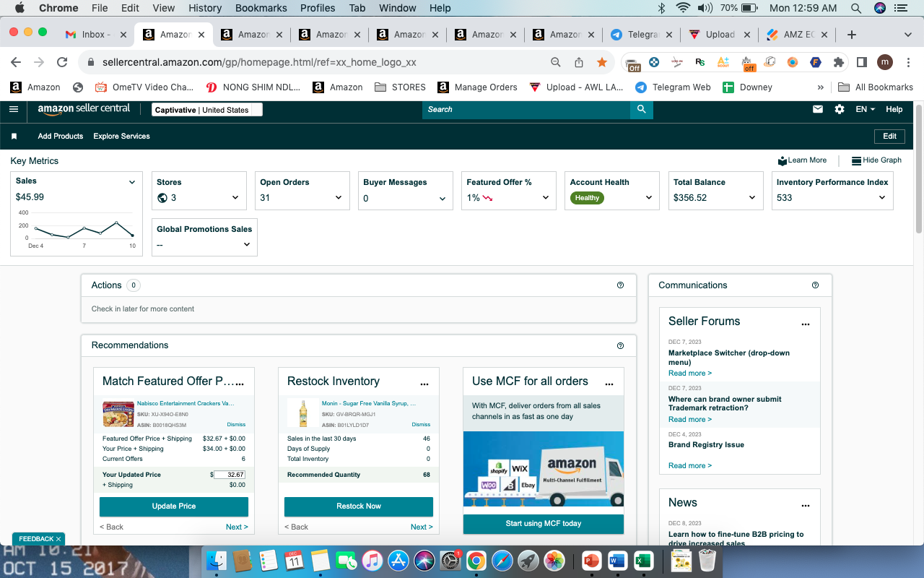
Task: Open the Profiles menu in the menu bar
Action: pyautogui.click(x=318, y=8)
